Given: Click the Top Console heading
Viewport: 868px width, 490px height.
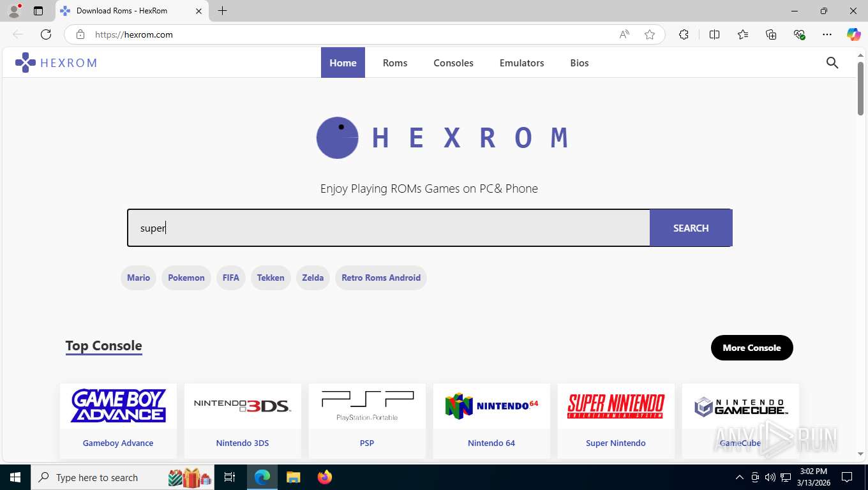Looking at the screenshot, I should 103,346.
